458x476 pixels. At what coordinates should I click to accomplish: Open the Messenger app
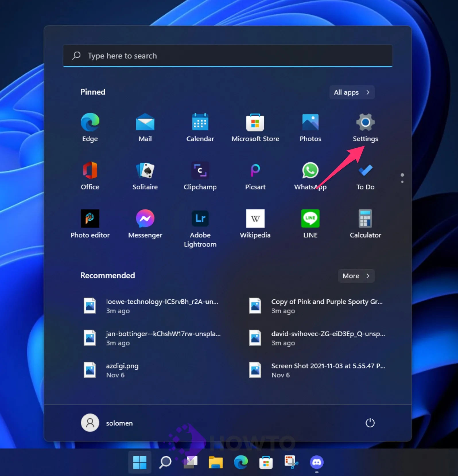[145, 224]
